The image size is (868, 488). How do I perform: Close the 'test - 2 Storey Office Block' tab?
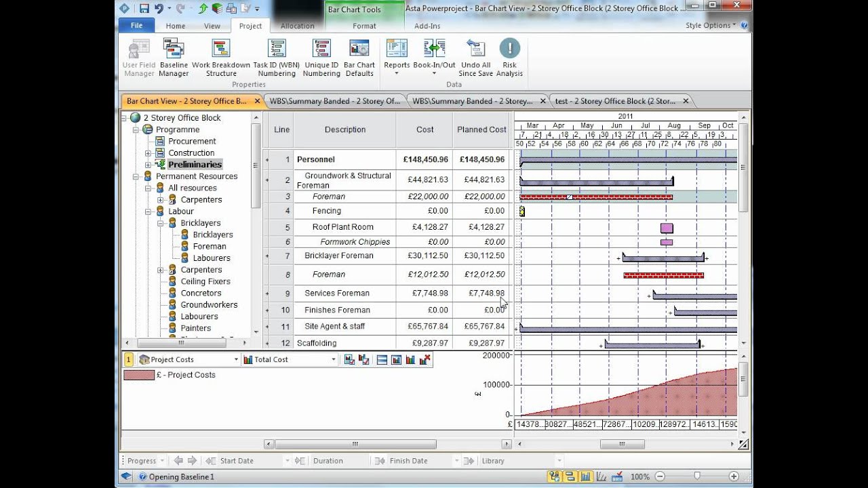(686, 101)
